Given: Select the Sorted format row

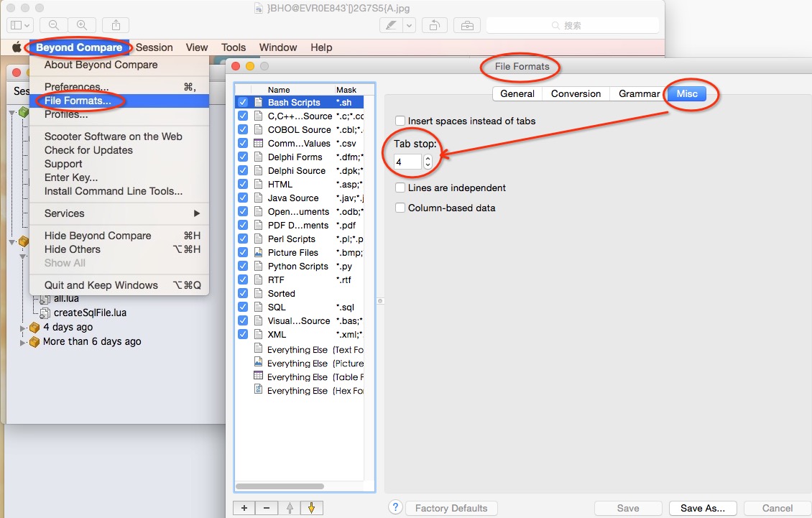Looking at the screenshot, I should click(x=300, y=293).
